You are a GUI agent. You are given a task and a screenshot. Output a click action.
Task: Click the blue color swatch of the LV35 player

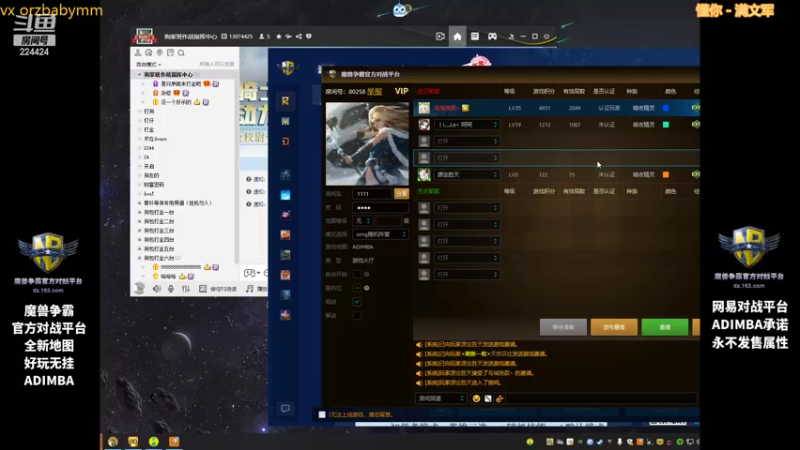(x=666, y=108)
